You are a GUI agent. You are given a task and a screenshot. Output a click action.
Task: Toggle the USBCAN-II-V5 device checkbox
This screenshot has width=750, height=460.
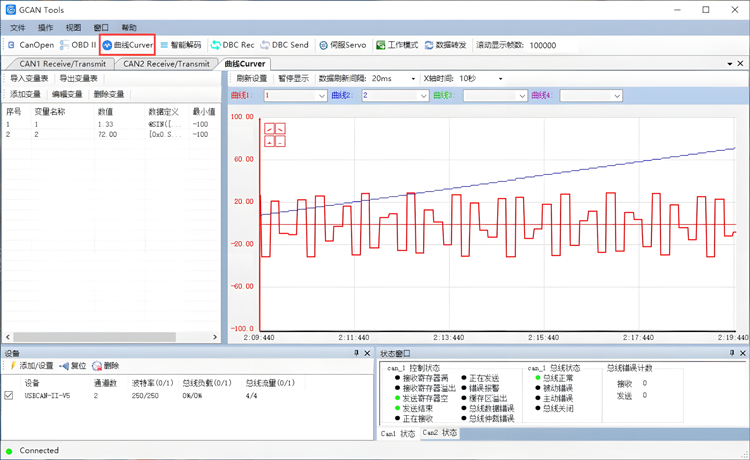[x=9, y=396]
